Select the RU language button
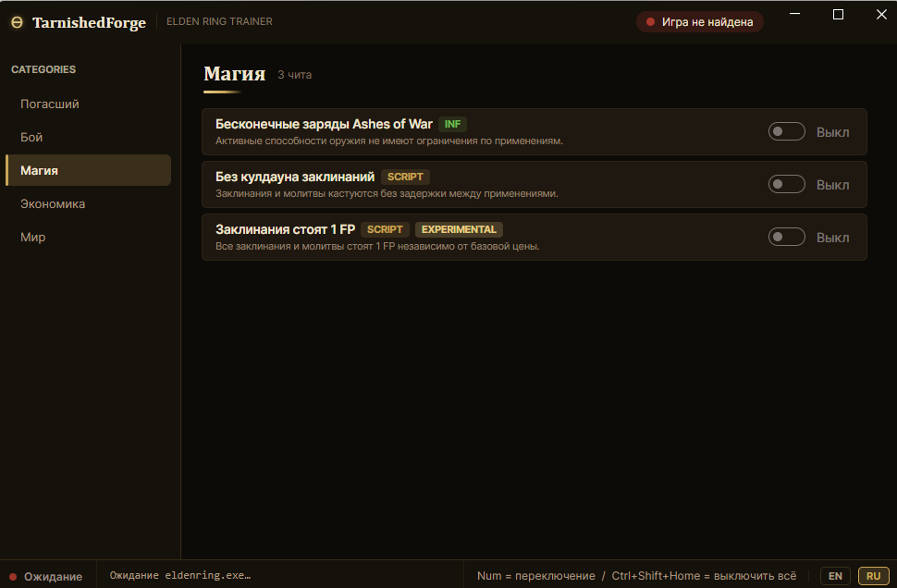Image resolution: width=897 pixels, height=588 pixels. tap(874, 576)
